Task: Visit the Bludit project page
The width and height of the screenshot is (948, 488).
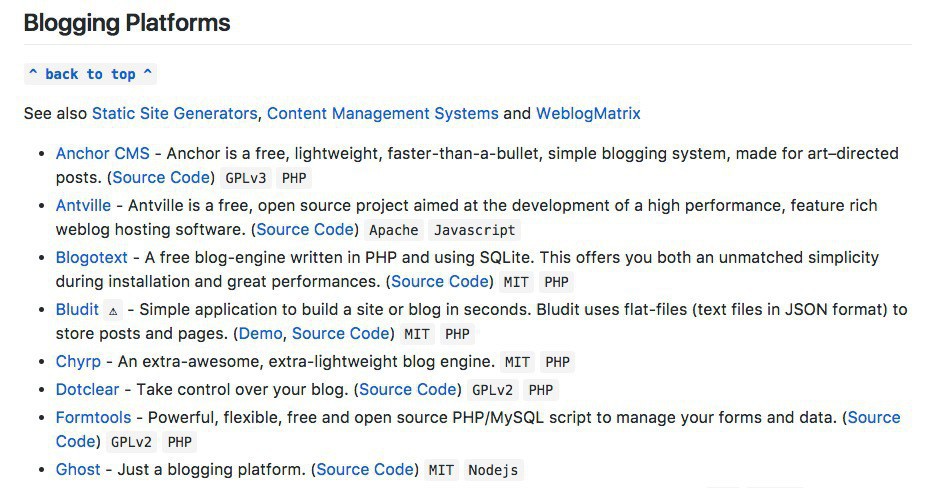Action: (x=77, y=309)
